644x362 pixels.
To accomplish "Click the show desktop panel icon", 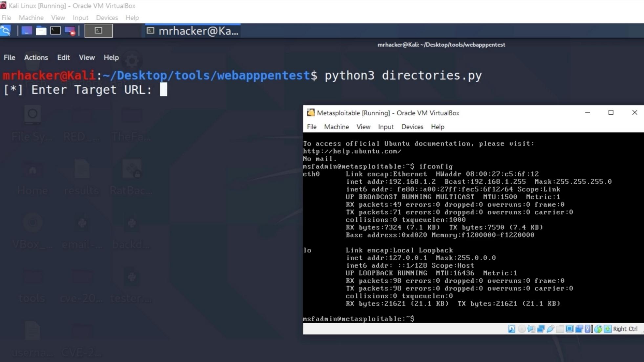I will pos(27,31).
